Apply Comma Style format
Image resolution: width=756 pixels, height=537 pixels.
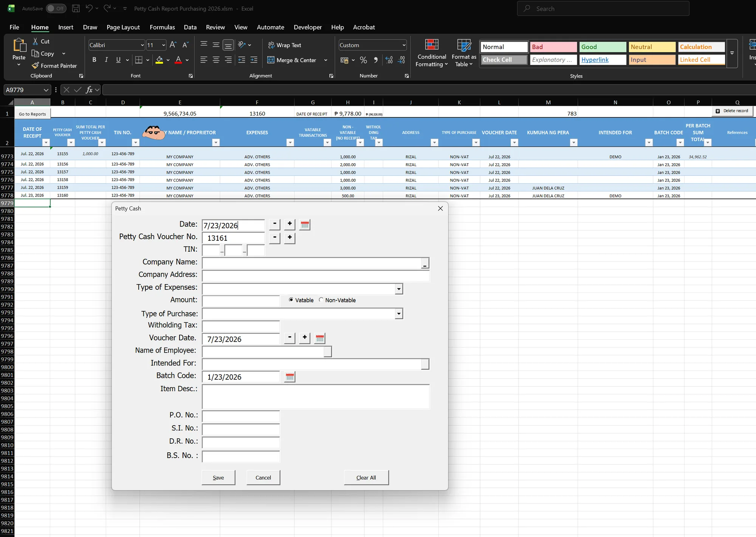point(375,60)
